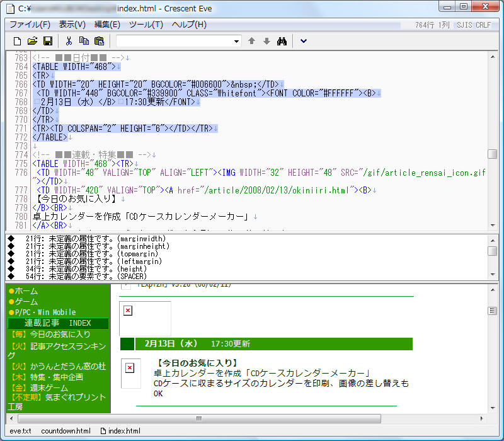Image resolution: width=504 pixels, height=441 pixels.
Task: Click the document icon in the title bar
Action: point(11,9)
